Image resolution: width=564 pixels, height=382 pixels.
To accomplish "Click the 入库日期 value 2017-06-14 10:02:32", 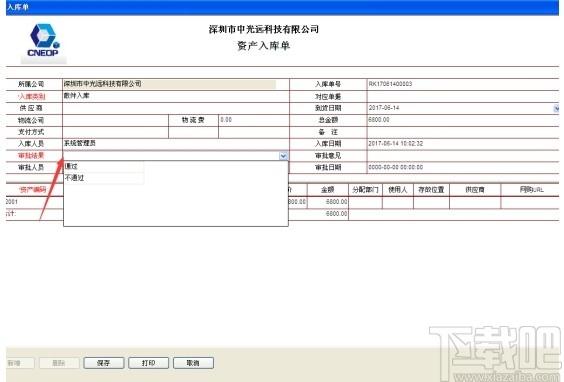I will tap(396, 144).
